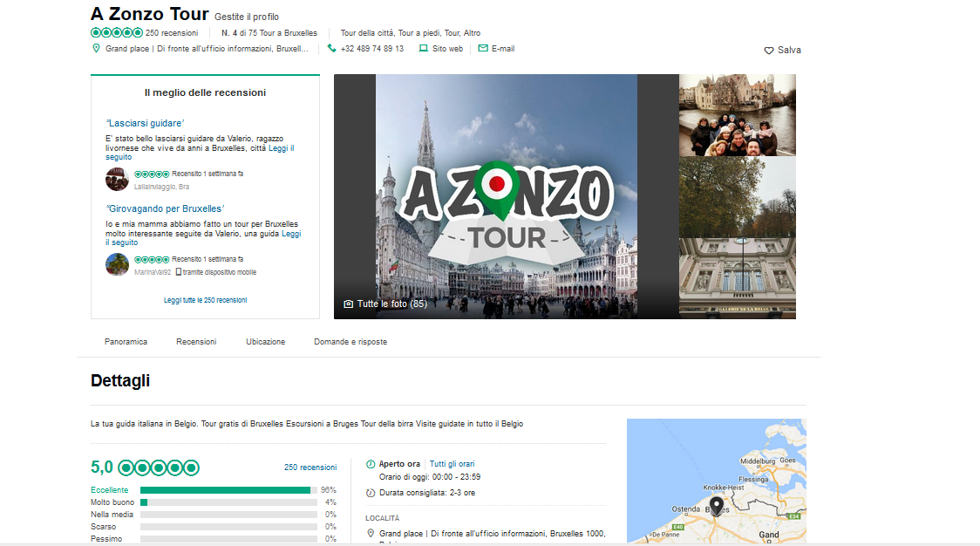
Task: Click the camera icon on the main photo
Action: click(348, 304)
